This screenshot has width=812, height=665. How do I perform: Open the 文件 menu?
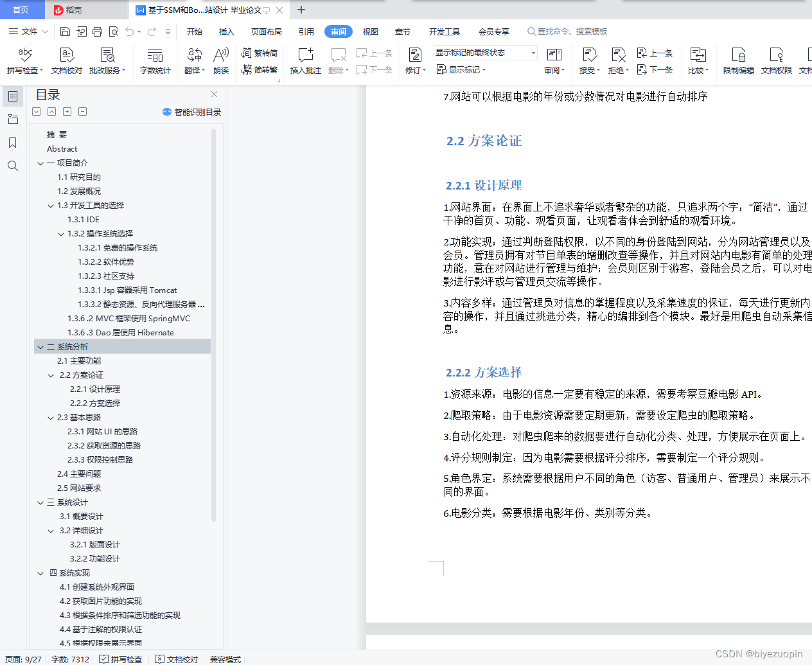(x=29, y=31)
